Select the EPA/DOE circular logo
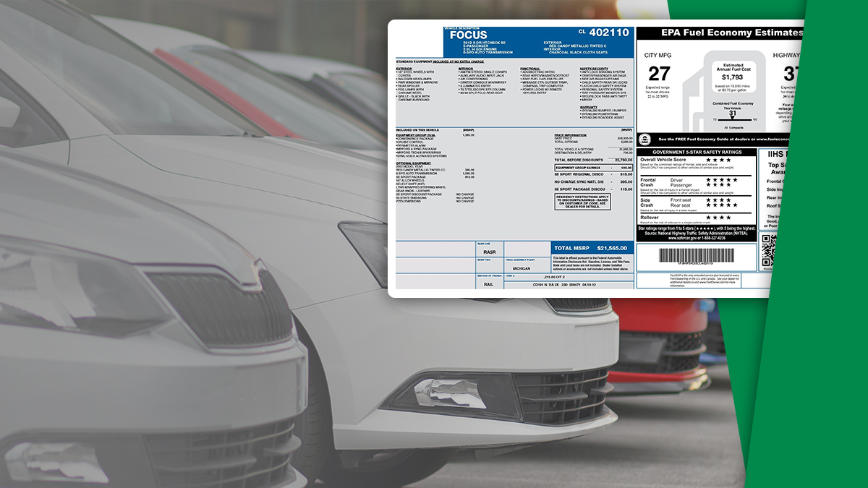The height and width of the screenshot is (488, 868). click(644, 139)
